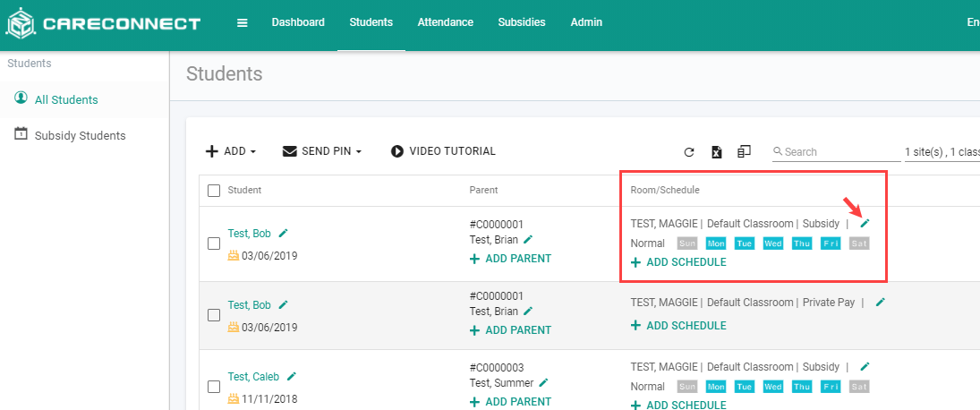
Task: Click ADD PARENT for Test, Caleb
Action: tap(511, 401)
